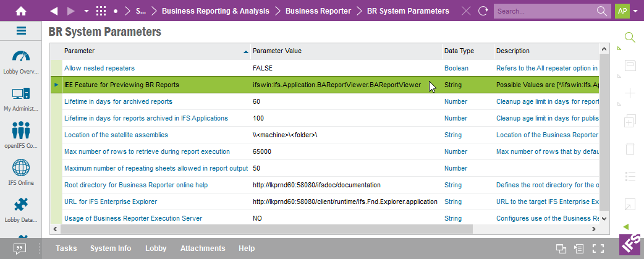This screenshot has height=259, width=644.
Task: Click vertical scrollbar up arrow
Action: click(604, 49)
